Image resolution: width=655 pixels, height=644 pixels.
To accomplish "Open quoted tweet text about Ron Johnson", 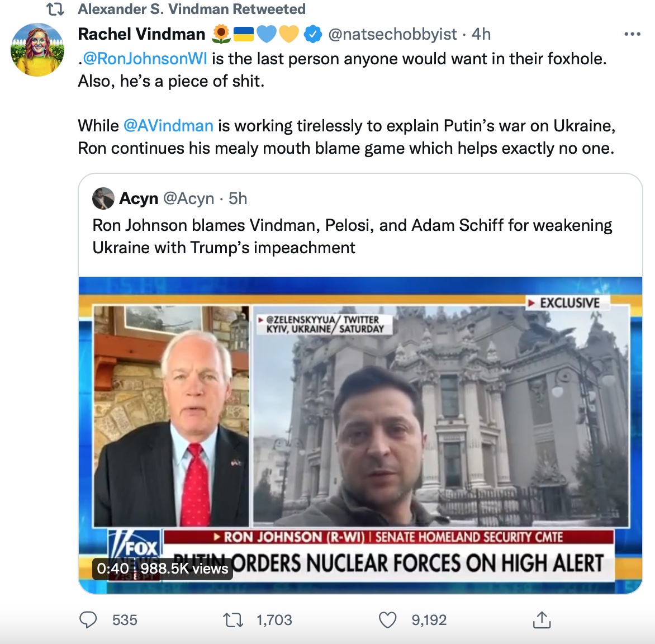I will (352, 236).
